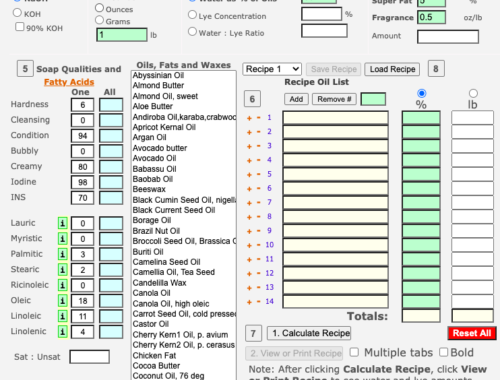Click 1. Calculate Recipe button
The width and height of the screenshot is (500, 380).
click(x=309, y=333)
